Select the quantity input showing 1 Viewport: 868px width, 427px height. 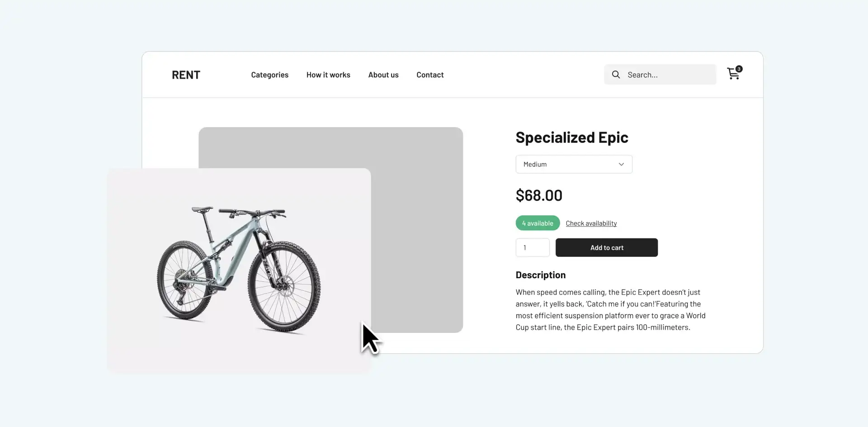(533, 247)
